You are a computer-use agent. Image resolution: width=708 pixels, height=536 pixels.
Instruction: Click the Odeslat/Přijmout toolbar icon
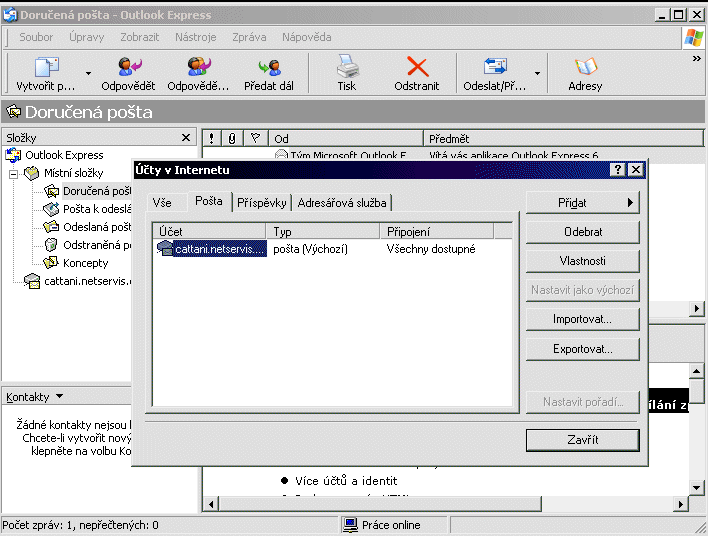pyautogui.click(x=495, y=66)
